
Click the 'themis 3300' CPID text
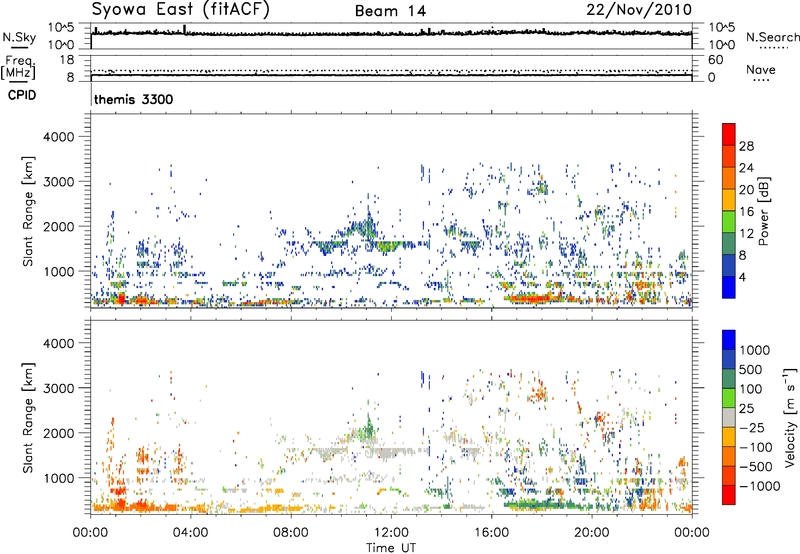[x=134, y=99]
